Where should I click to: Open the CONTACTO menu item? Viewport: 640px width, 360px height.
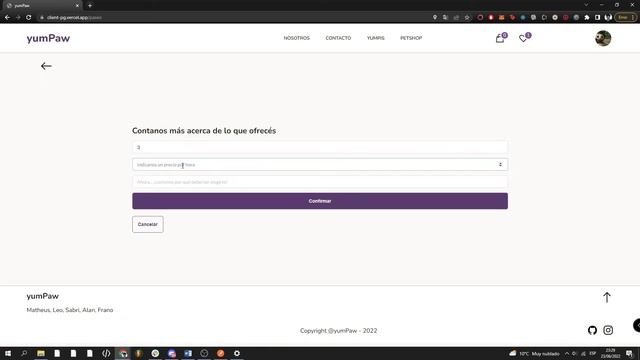[x=338, y=38]
